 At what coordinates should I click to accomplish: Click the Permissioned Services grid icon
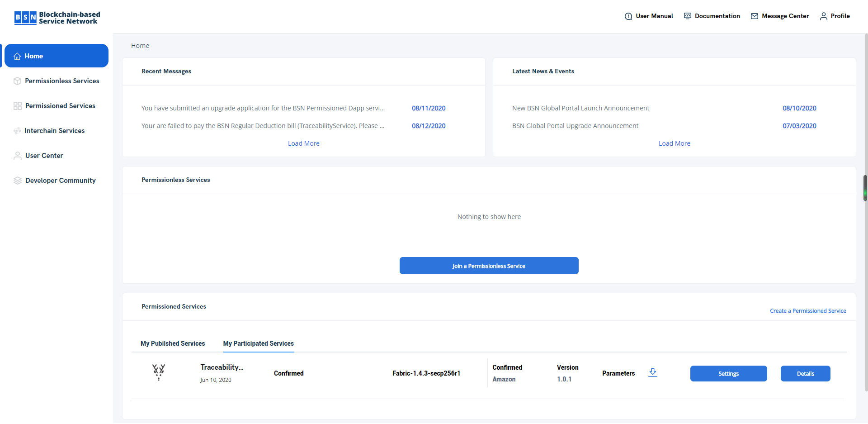pos(18,106)
